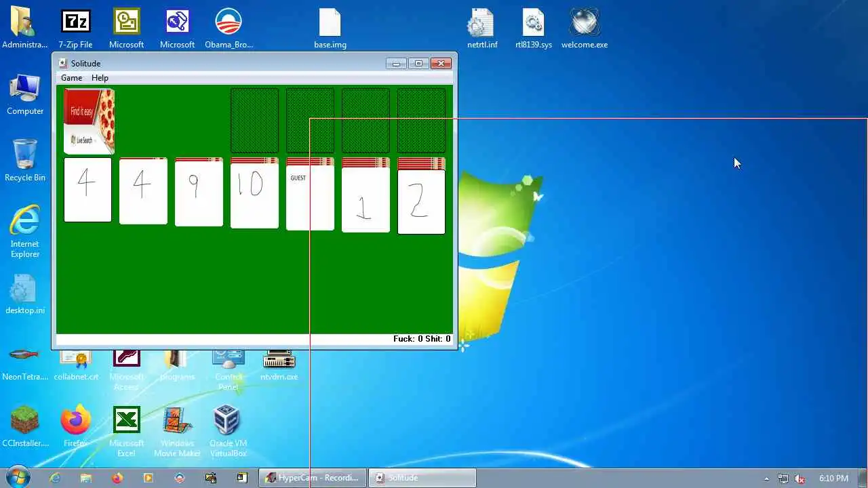
Task: Select the Windows Movie Maker icon
Action: point(177,432)
